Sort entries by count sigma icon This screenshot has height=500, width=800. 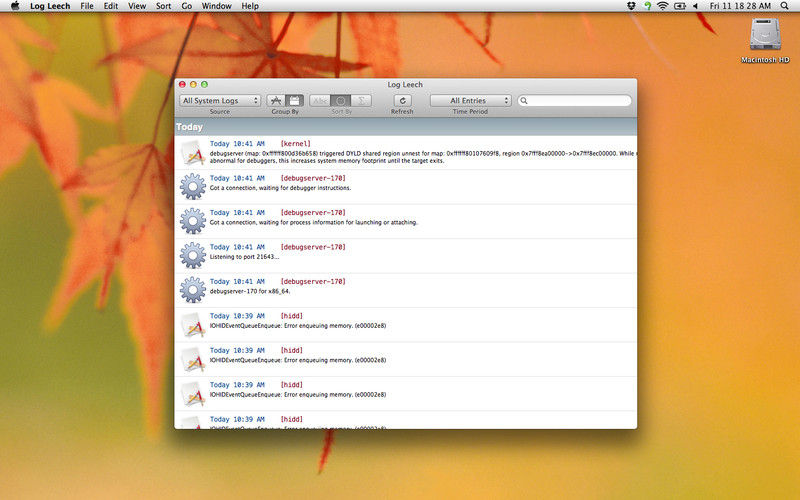[x=361, y=101]
